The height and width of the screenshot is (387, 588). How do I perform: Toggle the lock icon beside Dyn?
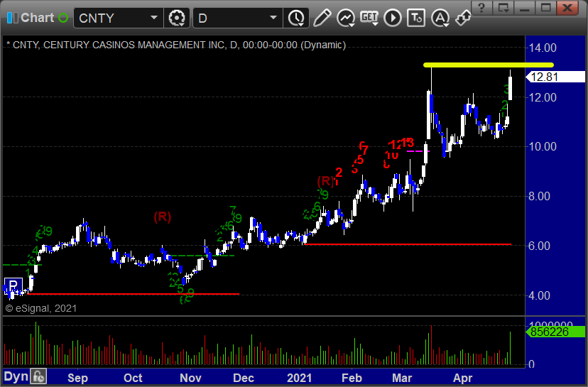tap(38, 376)
